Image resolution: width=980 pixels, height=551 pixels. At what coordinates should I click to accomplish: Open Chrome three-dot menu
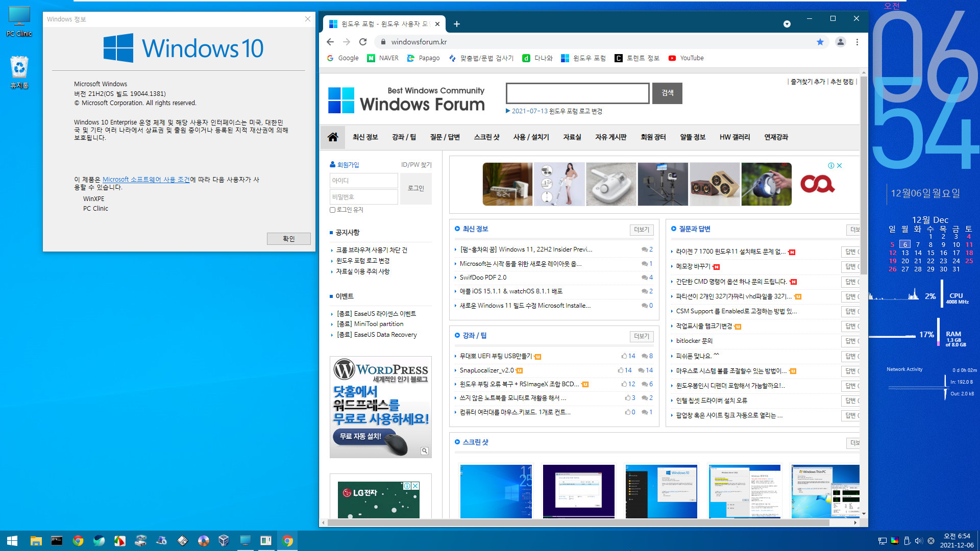[857, 42]
